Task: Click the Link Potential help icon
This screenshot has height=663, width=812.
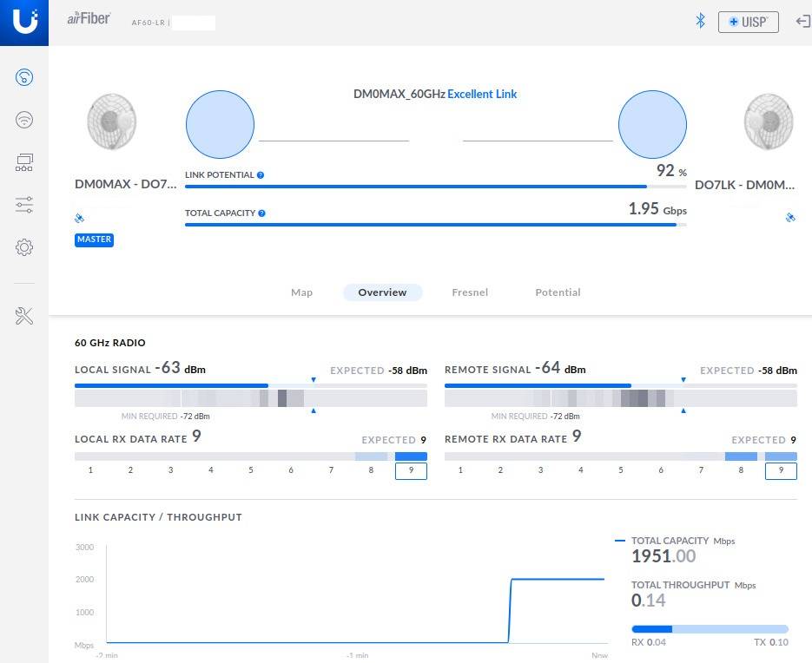Action: 261,175
